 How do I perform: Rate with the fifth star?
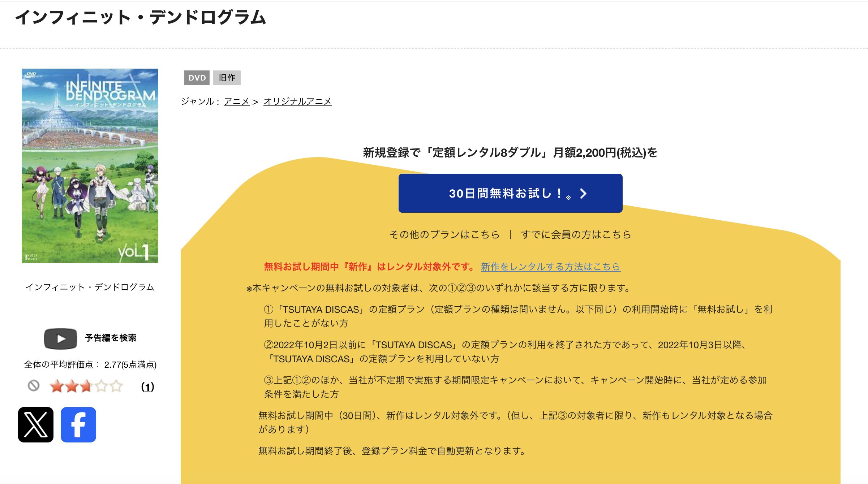(x=116, y=386)
